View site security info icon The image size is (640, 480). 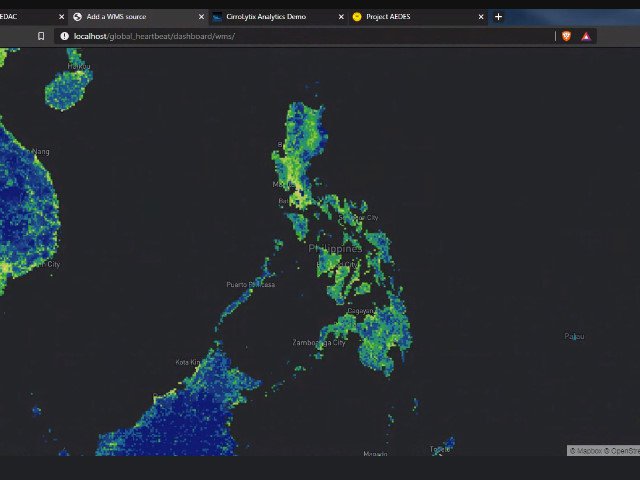click(64, 36)
